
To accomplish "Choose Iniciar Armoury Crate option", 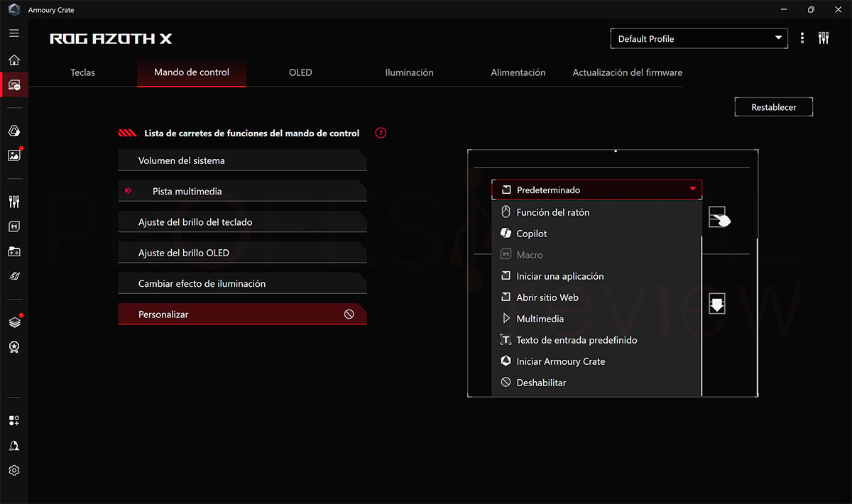I will click(x=596, y=361).
